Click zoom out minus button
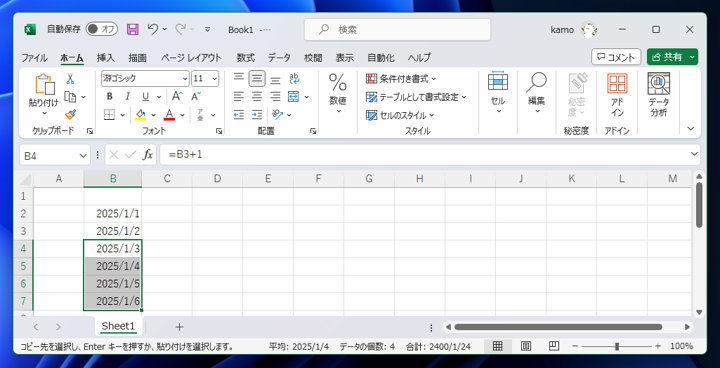The image size is (720, 368). [x=575, y=346]
